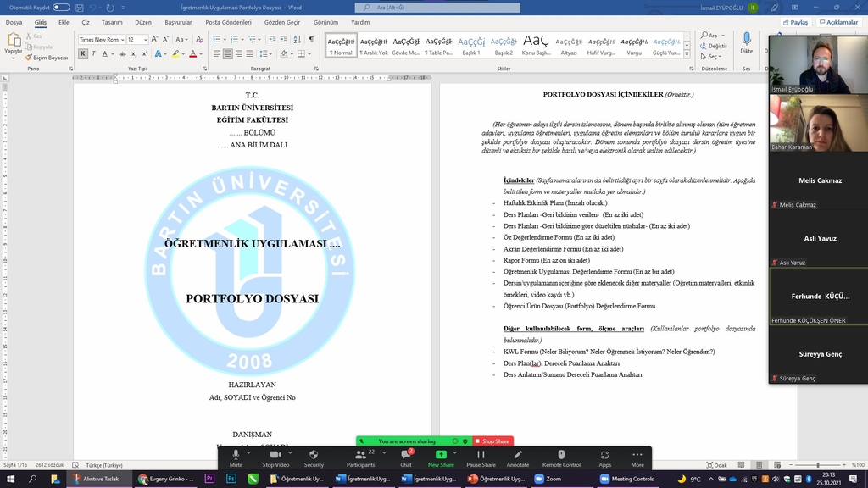Image resolution: width=868 pixels, height=488 pixels.
Task: Switch to the Tasarım tab
Action: pyautogui.click(x=112, y=22)
